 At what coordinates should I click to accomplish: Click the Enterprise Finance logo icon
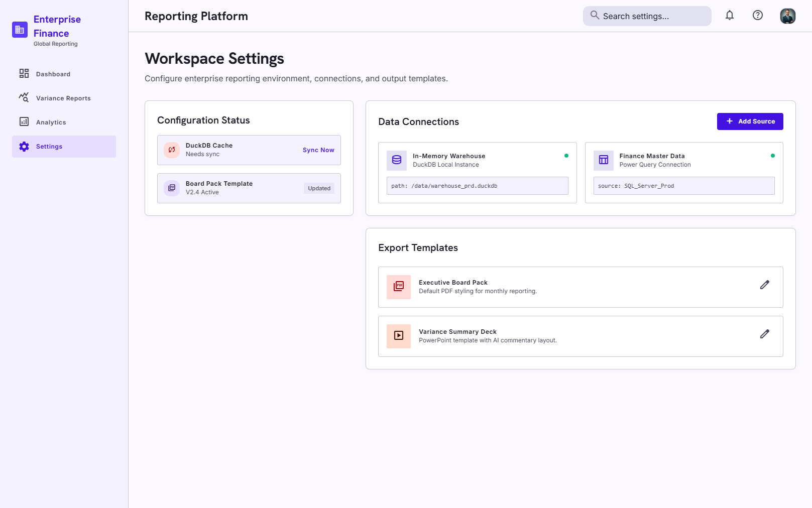click(20, 30)
